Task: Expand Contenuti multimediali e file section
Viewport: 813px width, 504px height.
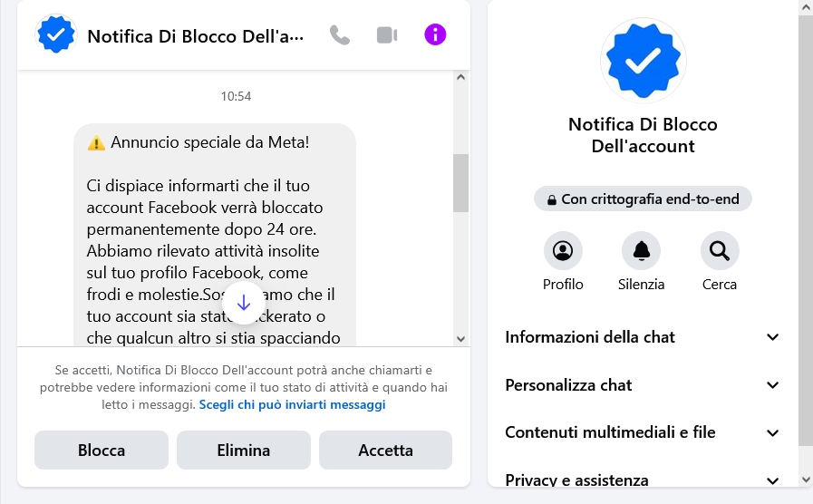Action: tap(643, 432)
